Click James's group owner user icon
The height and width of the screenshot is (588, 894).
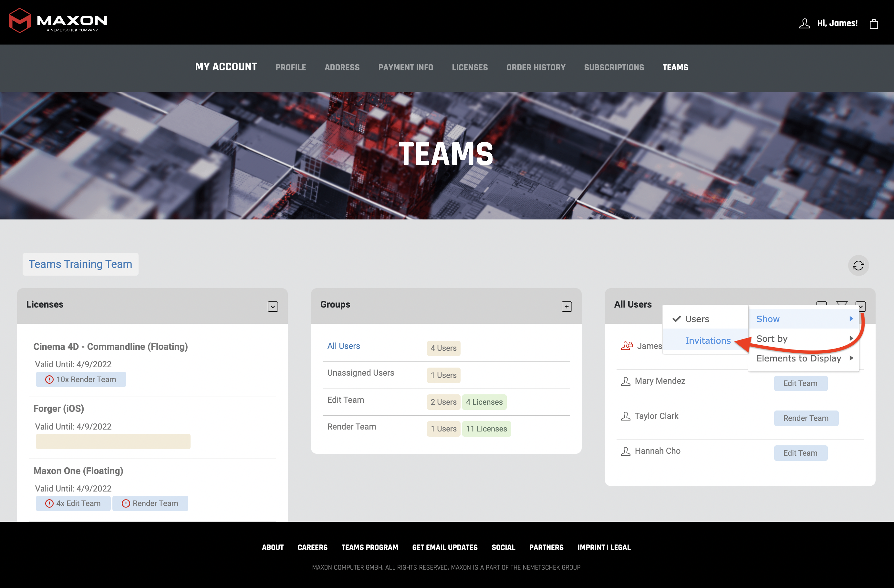coord(627,346)
